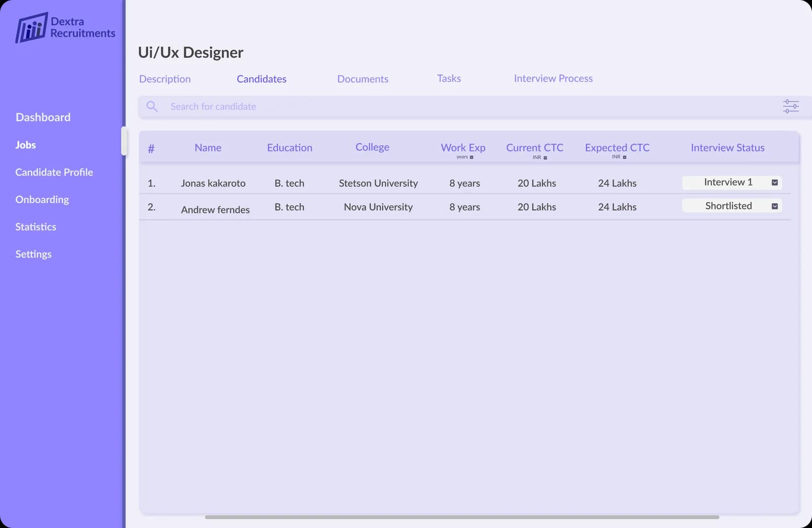Click the sidebar vertical scroll handle
Screen dimensions: 812x528
[x=124, y=141]
